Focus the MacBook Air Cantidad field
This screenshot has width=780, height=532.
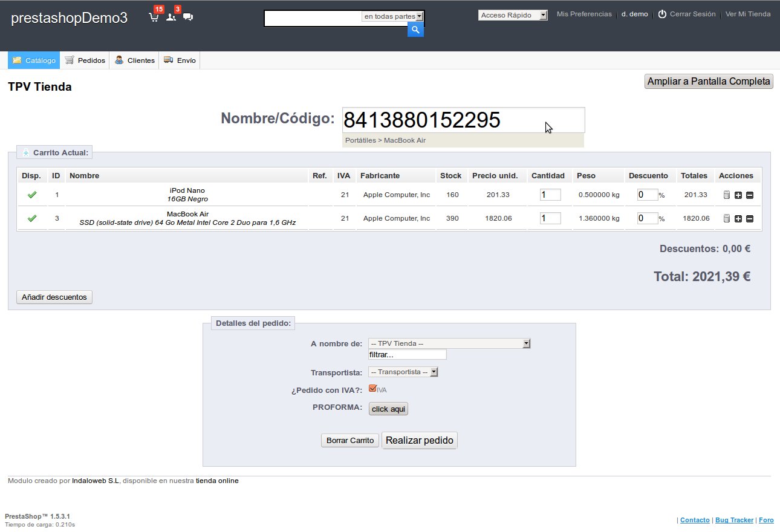tap(550, 218)
